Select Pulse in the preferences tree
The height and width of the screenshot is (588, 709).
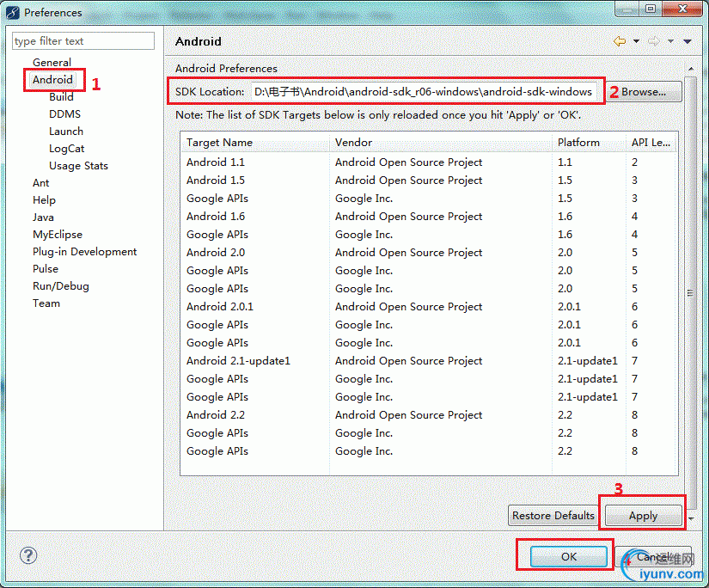[46, 269]
